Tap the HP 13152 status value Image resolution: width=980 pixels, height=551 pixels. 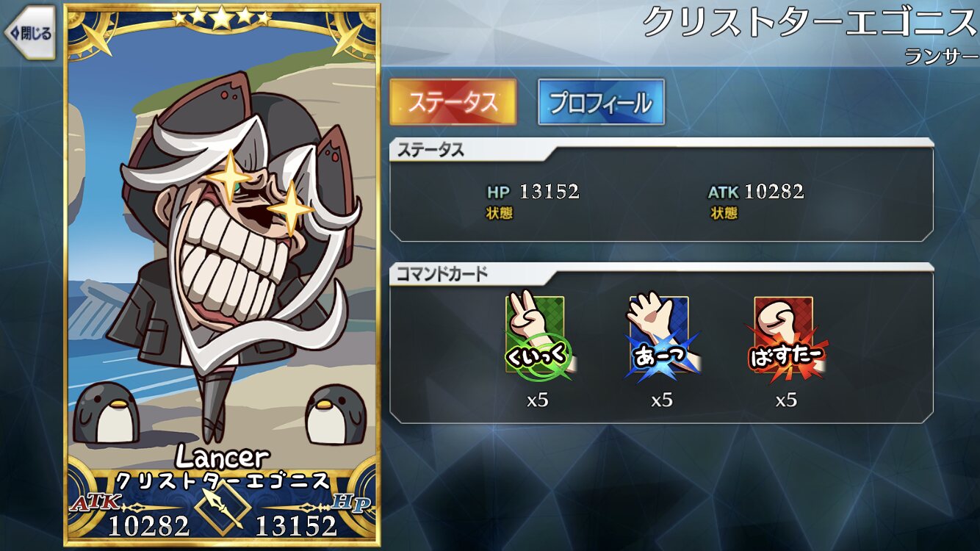tap(533, 192)
